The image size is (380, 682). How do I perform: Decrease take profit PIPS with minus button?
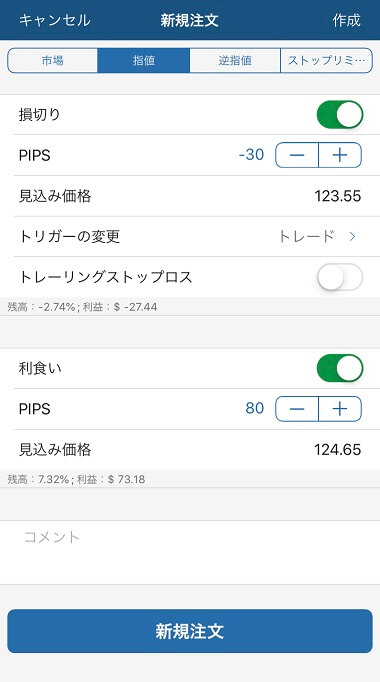tap(297, 409)
